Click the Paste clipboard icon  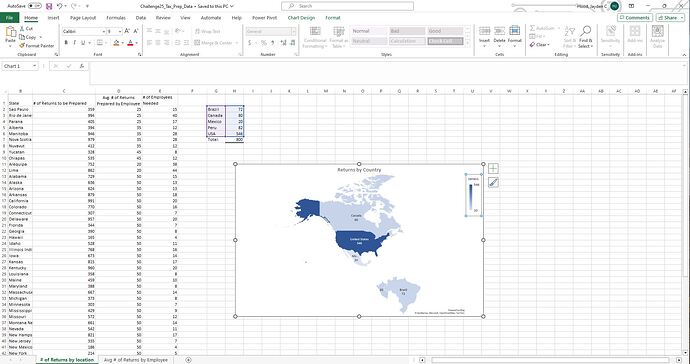tap(11, 32)
